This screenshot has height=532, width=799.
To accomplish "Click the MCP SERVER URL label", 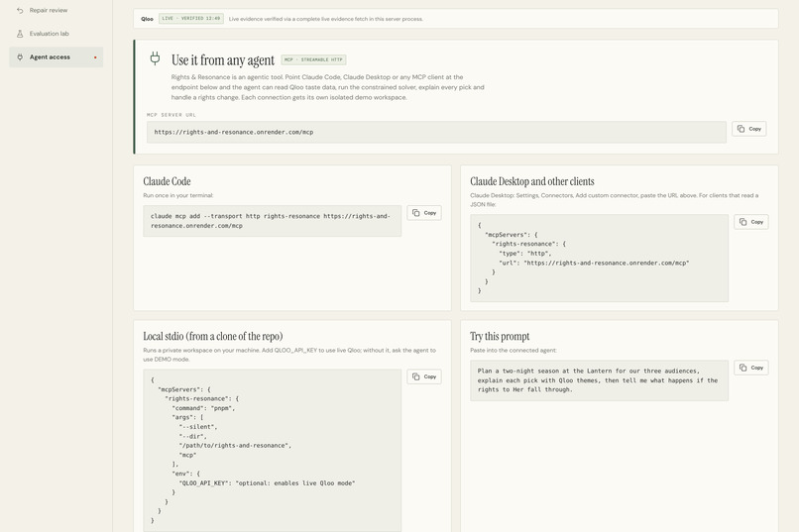I will [171, 115].
